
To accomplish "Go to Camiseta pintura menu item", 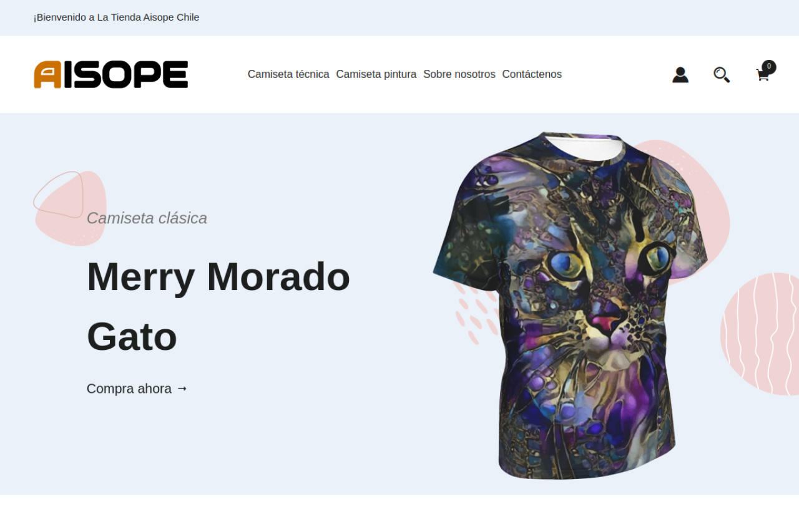I will (376, 74).
